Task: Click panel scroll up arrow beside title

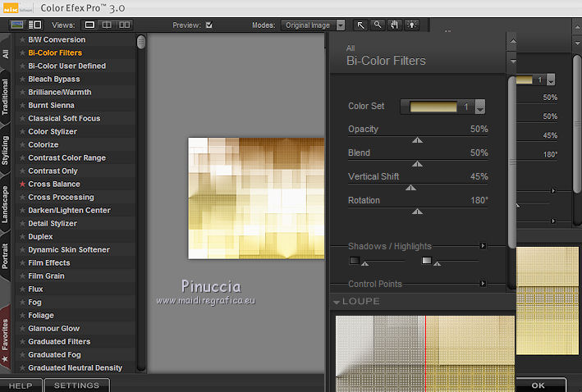Action: pos(513,42)
